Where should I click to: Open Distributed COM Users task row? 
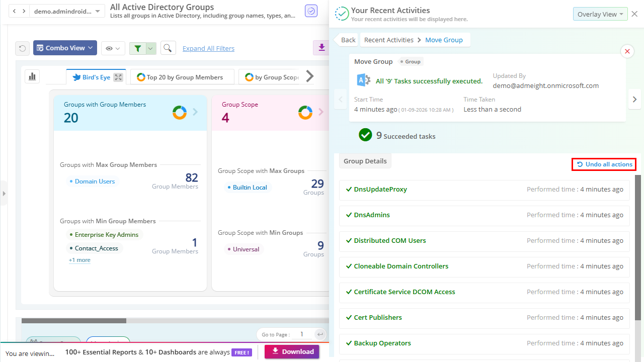click(x=485, y=241)
